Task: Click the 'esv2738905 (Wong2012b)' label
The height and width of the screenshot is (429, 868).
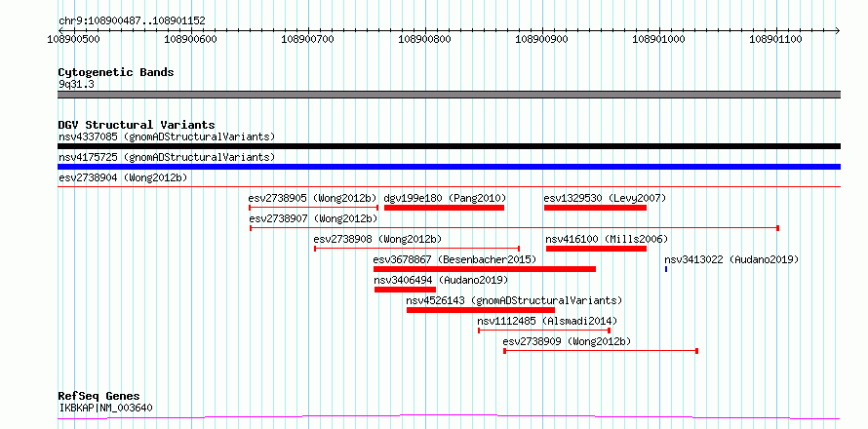Action: [x=313, y=198]
